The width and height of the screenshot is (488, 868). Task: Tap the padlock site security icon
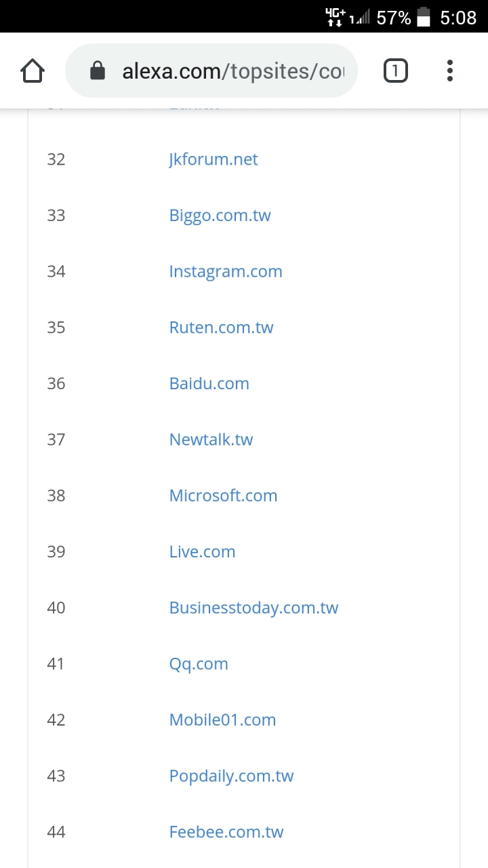98,71
